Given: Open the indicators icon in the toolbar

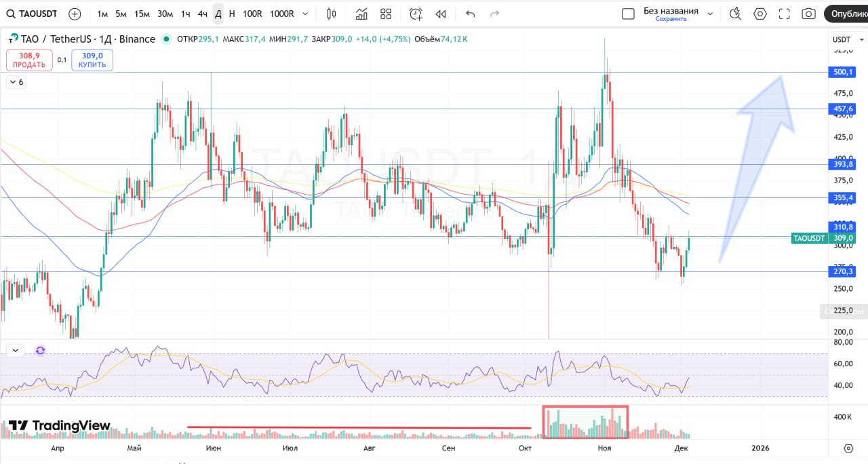Looking at the screenshot, I should (361, 14).
